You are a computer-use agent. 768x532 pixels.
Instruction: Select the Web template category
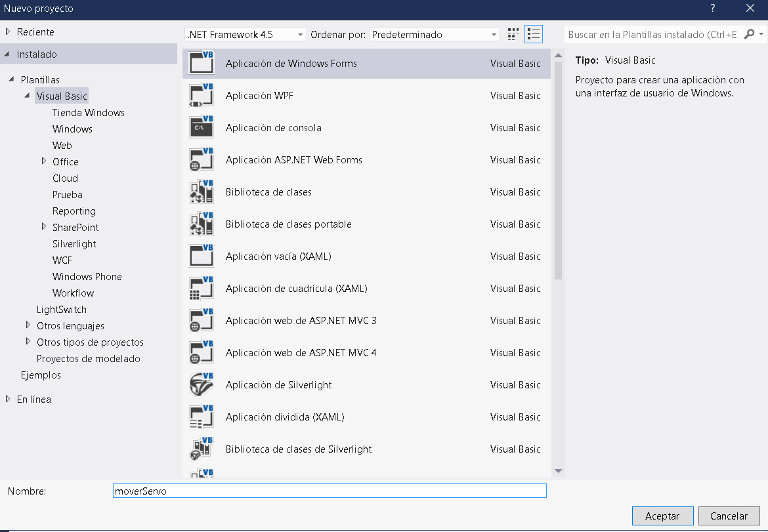[62, 146]
